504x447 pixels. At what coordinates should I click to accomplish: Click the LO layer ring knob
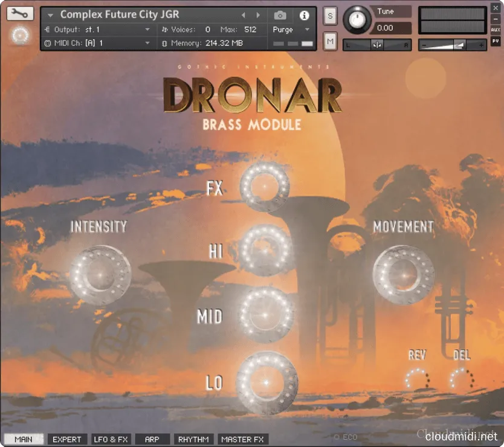click(267, 382)
